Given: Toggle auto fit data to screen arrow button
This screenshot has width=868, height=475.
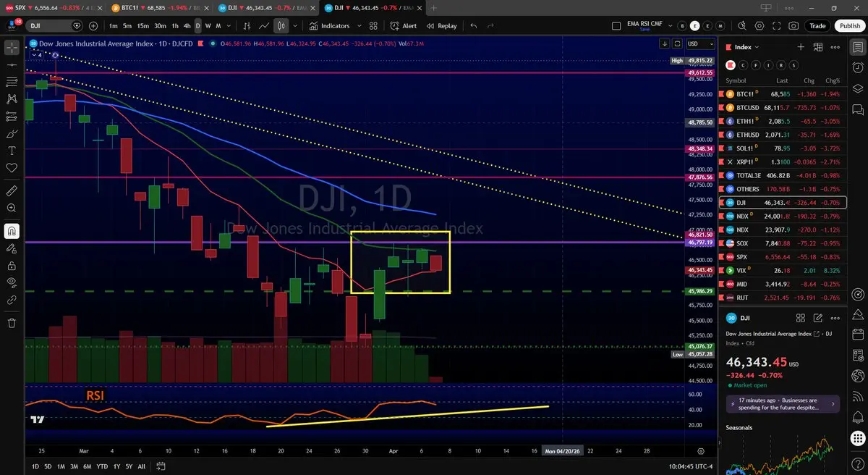Looking at the screenshot, I should coord(665,43).
